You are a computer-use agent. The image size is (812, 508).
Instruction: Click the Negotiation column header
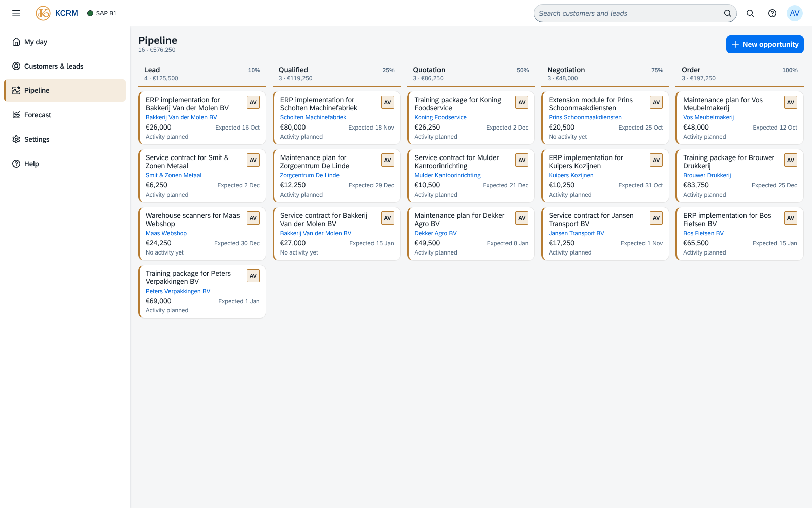point(605,74)
